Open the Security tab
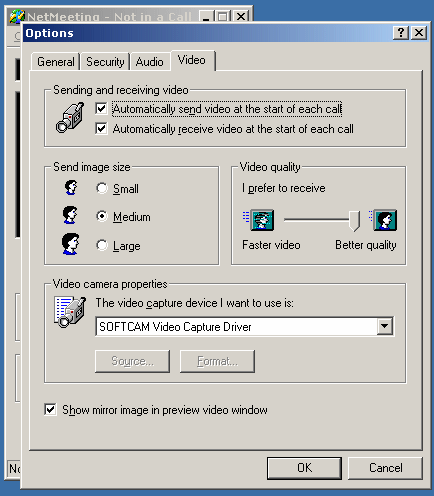Viewport: 434px width, 496px height. click(105, 62)
